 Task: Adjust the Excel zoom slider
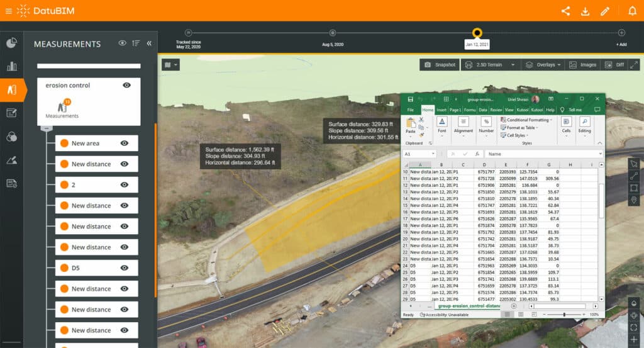tap(564, 314)
